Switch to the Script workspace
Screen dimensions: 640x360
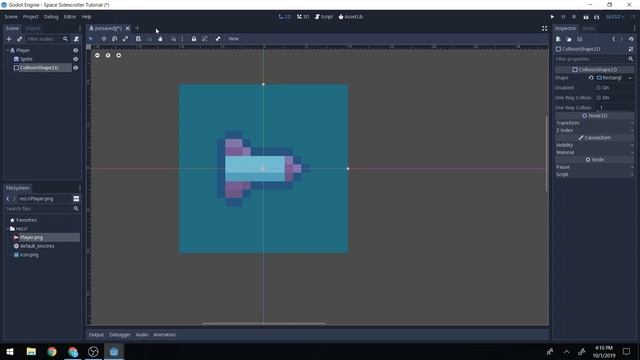(324, 17)
